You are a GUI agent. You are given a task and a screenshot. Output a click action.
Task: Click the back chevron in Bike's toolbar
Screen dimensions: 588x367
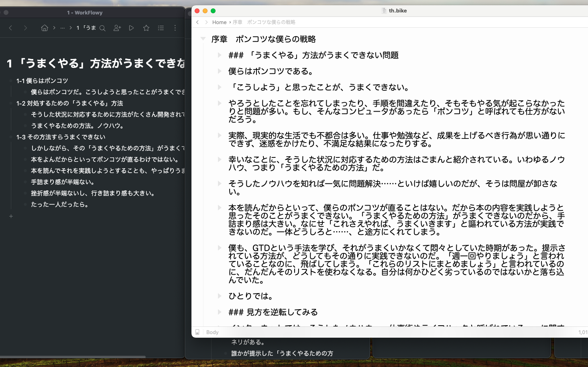[197, 22]
